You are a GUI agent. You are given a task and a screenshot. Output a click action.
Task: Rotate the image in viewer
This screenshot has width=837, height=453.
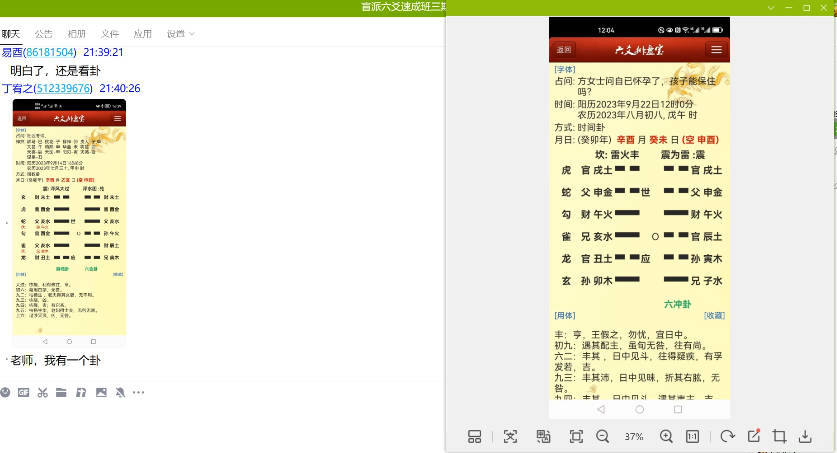point(727,436)
